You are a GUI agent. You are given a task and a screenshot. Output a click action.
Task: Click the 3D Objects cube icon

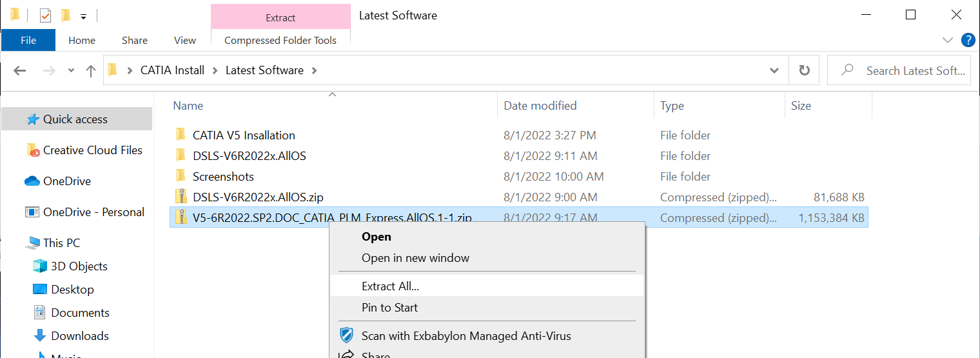coord(40,266)
